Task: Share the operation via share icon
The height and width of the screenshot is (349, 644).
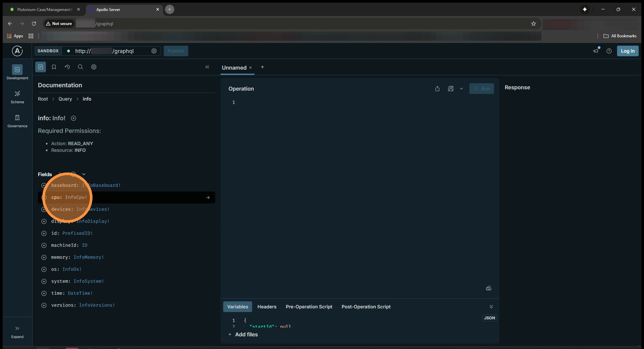Action: coord(437,89)
